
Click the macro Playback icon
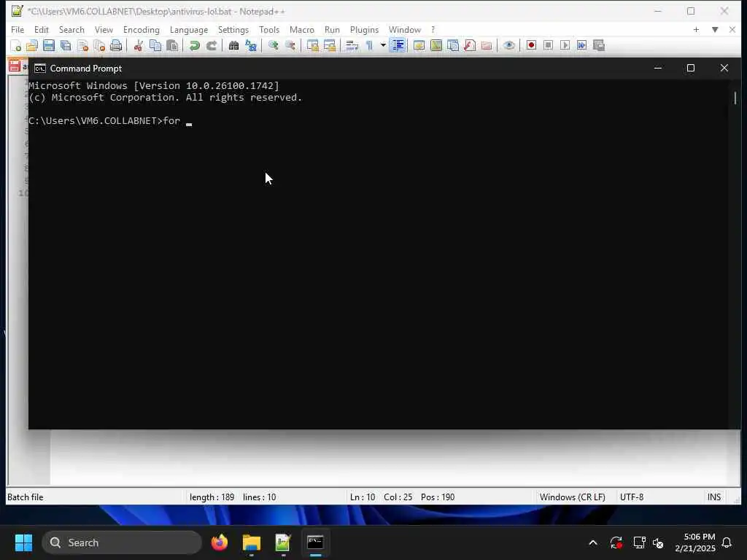point(565,46)
